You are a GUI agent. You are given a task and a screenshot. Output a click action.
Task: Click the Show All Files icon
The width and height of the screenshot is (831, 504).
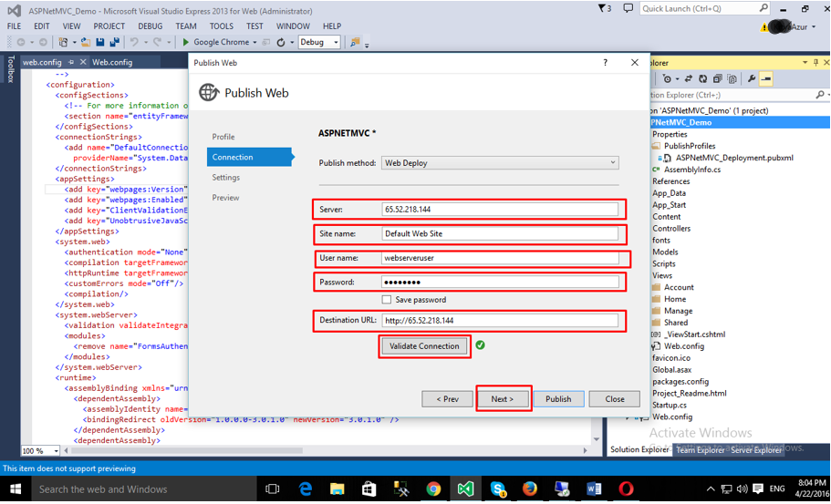coord(732,79)
